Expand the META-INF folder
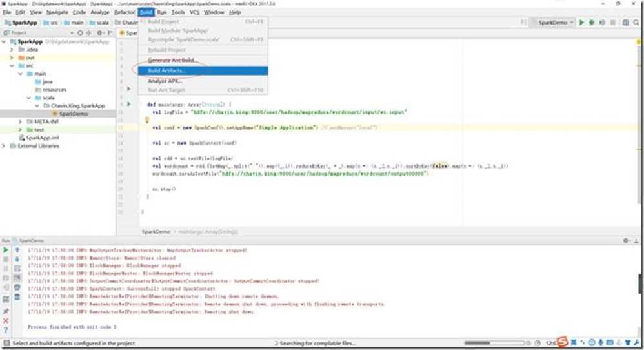Viewport: 644px width, 350px height. (x=20, y=121)
